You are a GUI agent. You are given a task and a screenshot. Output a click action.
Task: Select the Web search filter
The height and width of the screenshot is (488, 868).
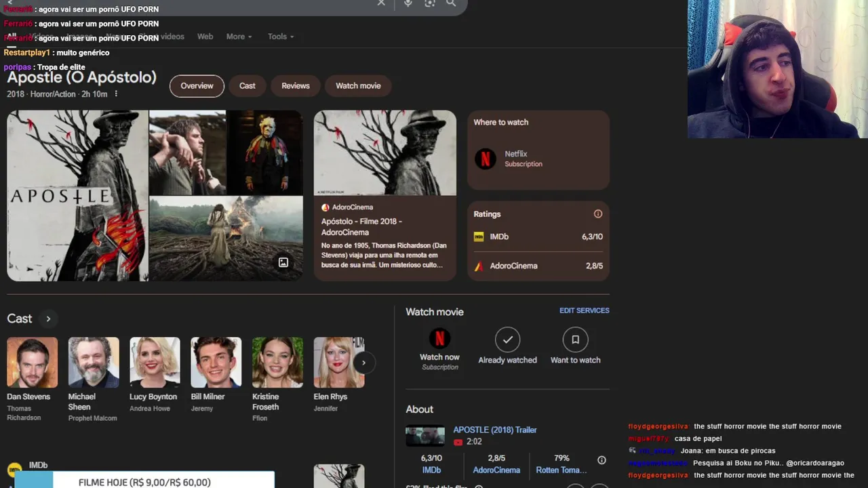[x=205, y=37]
